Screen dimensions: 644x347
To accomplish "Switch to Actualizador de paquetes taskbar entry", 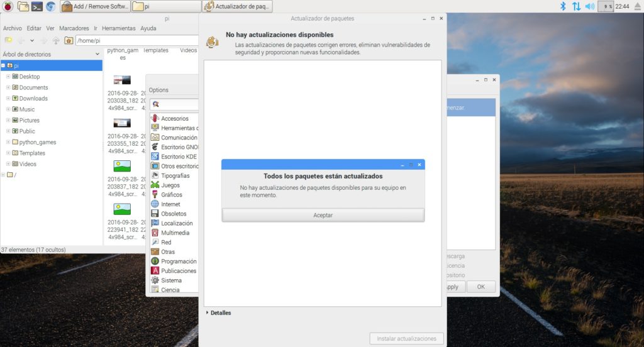I will tap(237, 6).
